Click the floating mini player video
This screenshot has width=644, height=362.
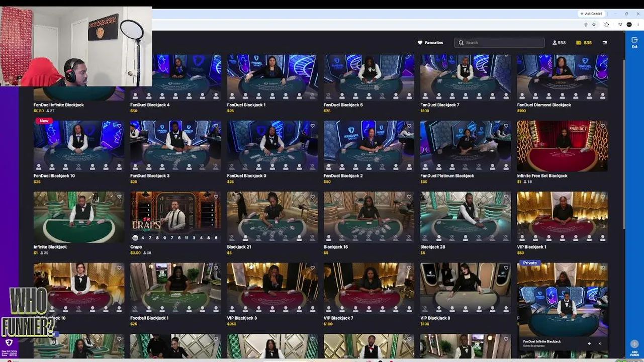pos(563,312)
